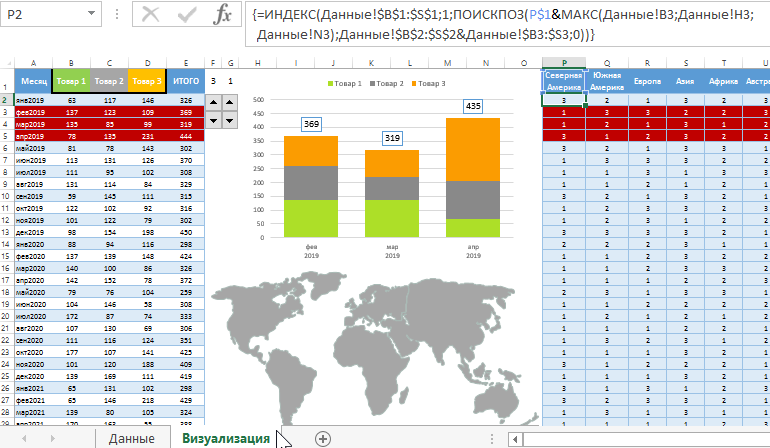This screenshot has width=770, height=448.
Task: Add a new sheet with plus icon
Action: click(x=322, y=438)
